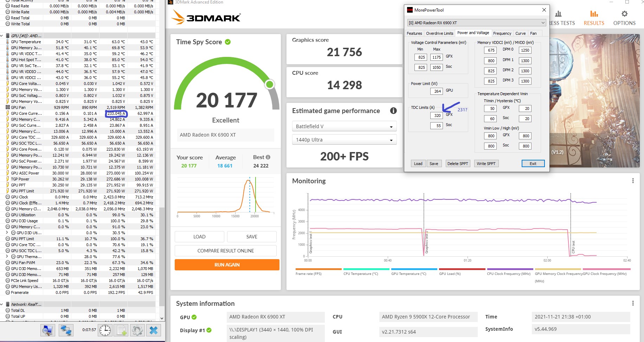The image size is (644, 342).
Task: Click the Estimated game performance info icon
Action: [x=393, y=111]
